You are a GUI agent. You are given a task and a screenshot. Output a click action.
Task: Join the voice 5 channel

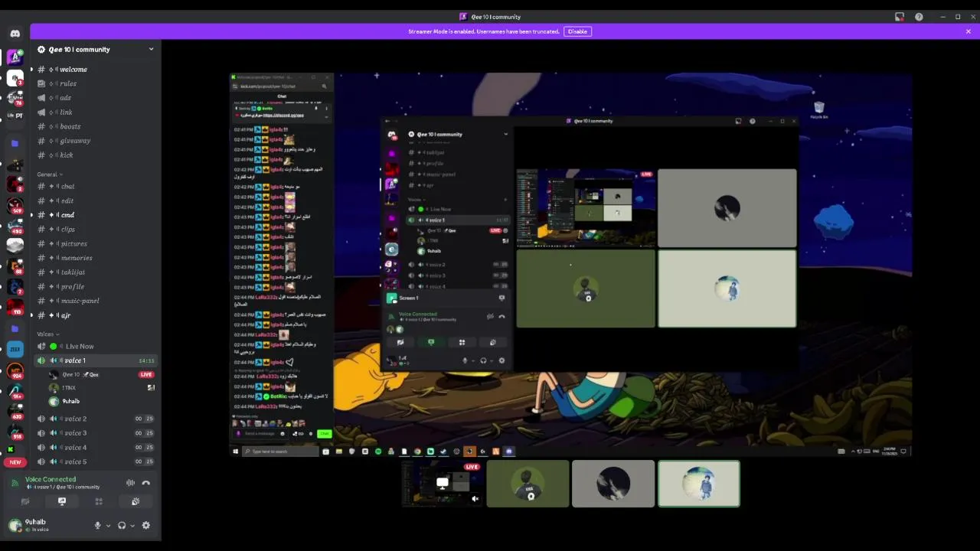click(x=96, y=461)
